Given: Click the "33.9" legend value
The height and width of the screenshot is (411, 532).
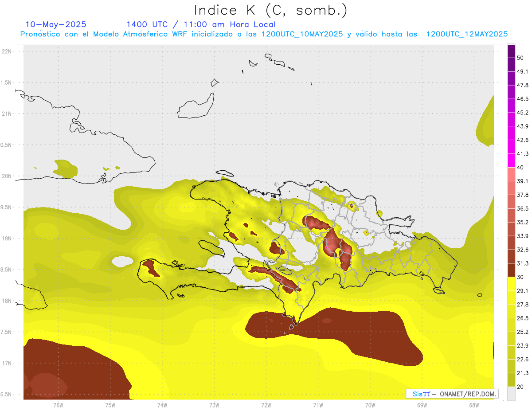Looking at the screenshot, I should point(523,236).
